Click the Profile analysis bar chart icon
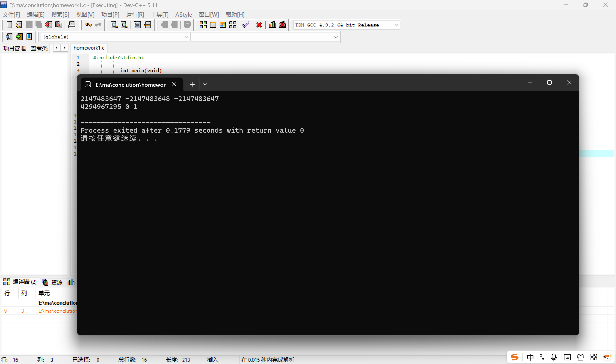Screen dimensions: 616x364 272,25
